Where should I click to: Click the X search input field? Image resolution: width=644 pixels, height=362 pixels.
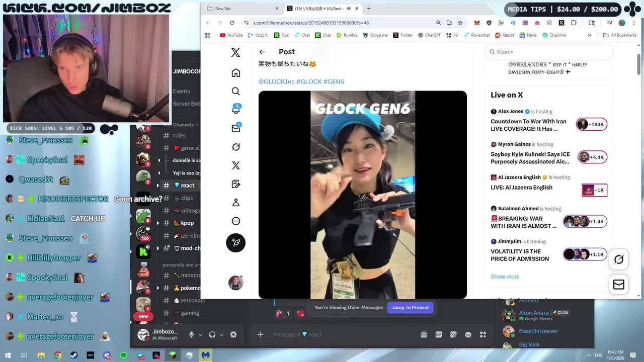[x=549, y=52]
